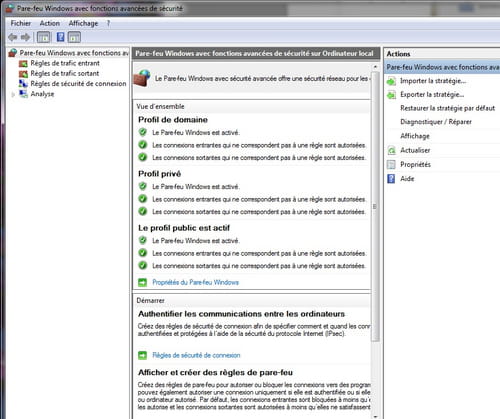Click Démarrer section header
This screenshot has height=419, width=500.
tap(150, 300)
